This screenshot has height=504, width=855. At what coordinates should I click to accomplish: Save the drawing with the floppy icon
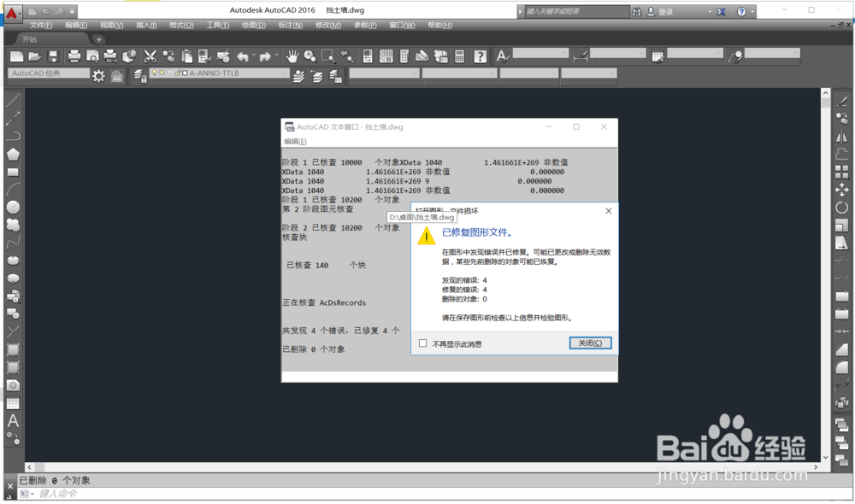point(53,56)
